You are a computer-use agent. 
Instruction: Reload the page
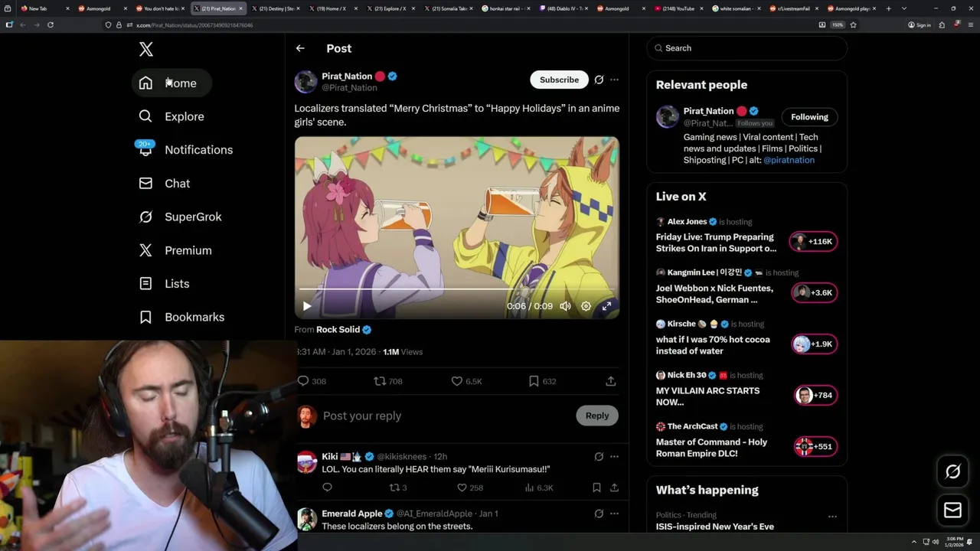point(51,24)
